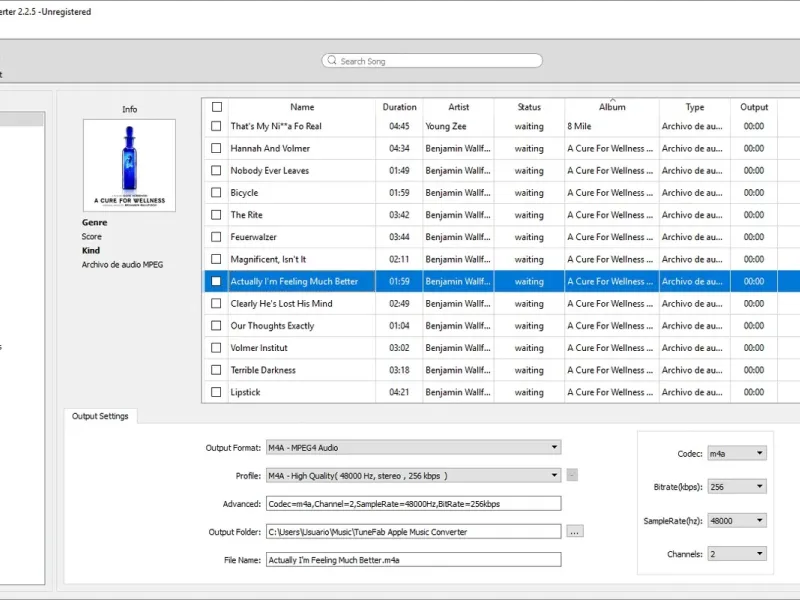800x600 pixels.
Task: Click the Artist column header
Action: pos(458,107)
